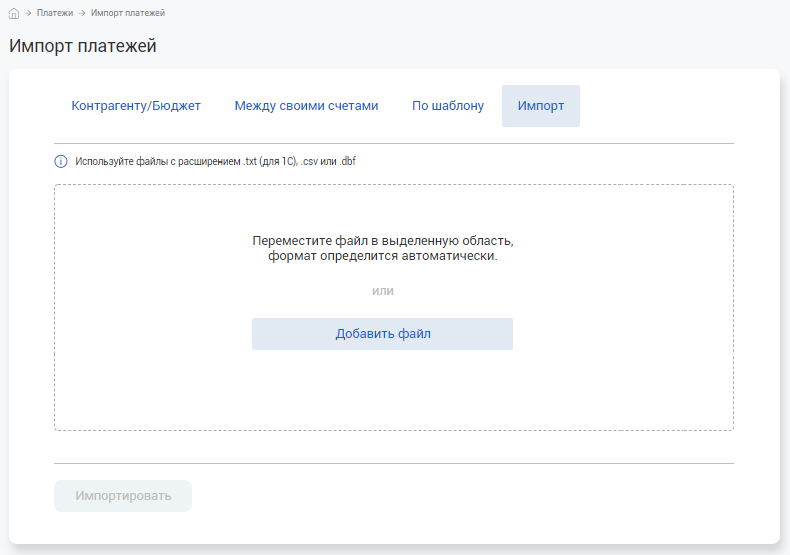790x555 pixels.
Task: Switch to the Контрагенту/Бюджет tab
Action: (136, 106)
